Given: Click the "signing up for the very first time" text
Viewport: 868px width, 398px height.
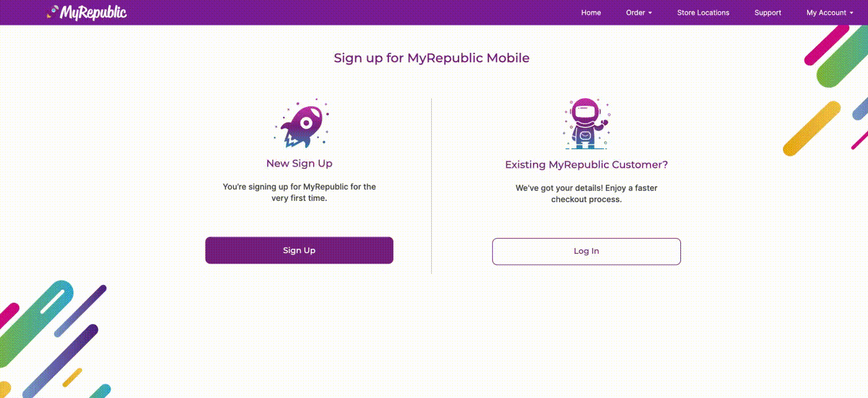Looking at the screenshot, I should [x=299, y=192].
